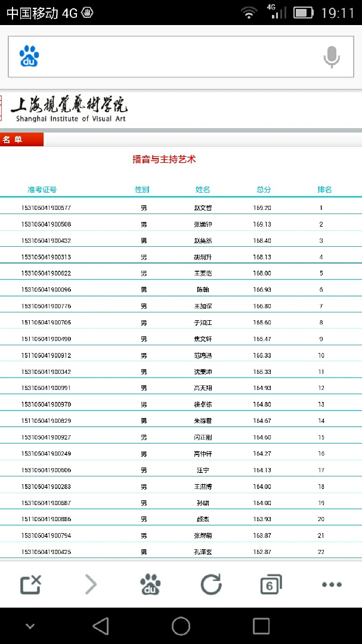Click the 排名 column header
Screen dimensions: 362x644
coord(324,190)
